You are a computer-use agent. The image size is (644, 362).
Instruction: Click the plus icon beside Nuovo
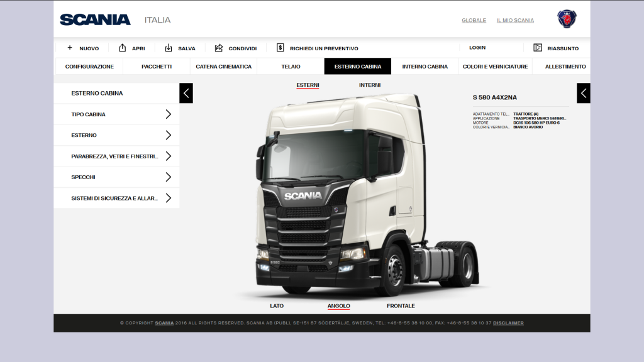coord(70,48)
